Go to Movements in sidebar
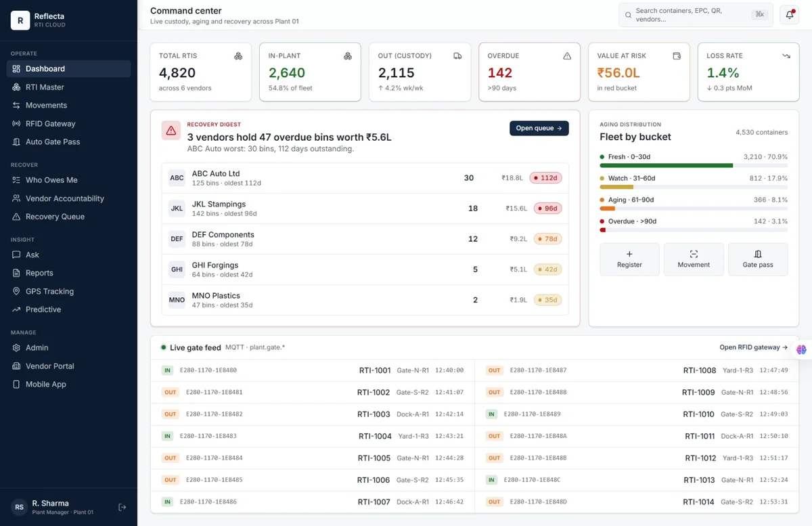The image size is (812, 526). pyautogui.click(x=68, y=105)
